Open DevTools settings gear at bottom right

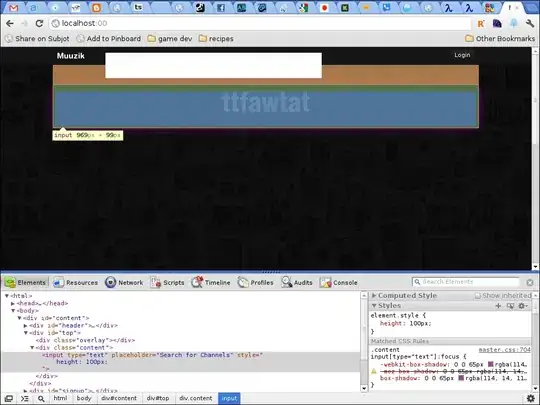click(531, 398)
